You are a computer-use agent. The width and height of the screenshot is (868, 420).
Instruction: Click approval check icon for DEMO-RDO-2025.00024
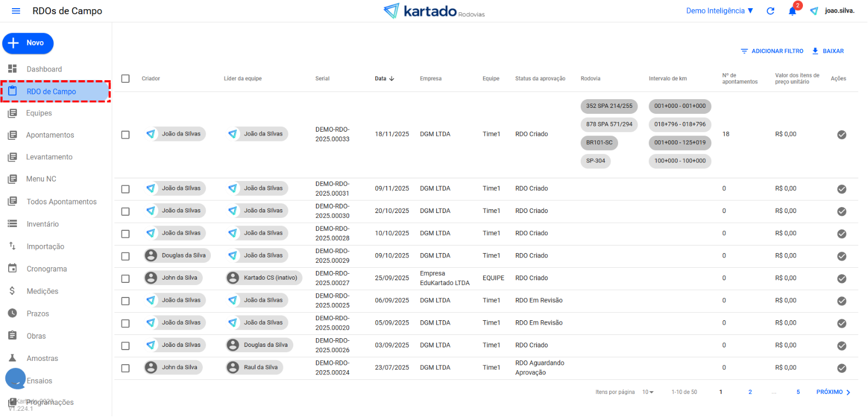tap(841, 368)
